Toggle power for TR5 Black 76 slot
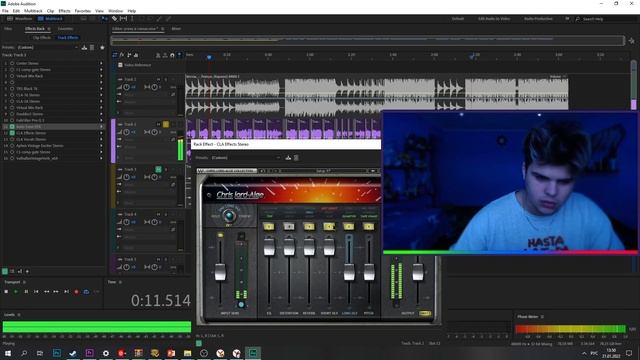This screenshot has height=360, width=640. pyautogui.click(x=12, y=89)
